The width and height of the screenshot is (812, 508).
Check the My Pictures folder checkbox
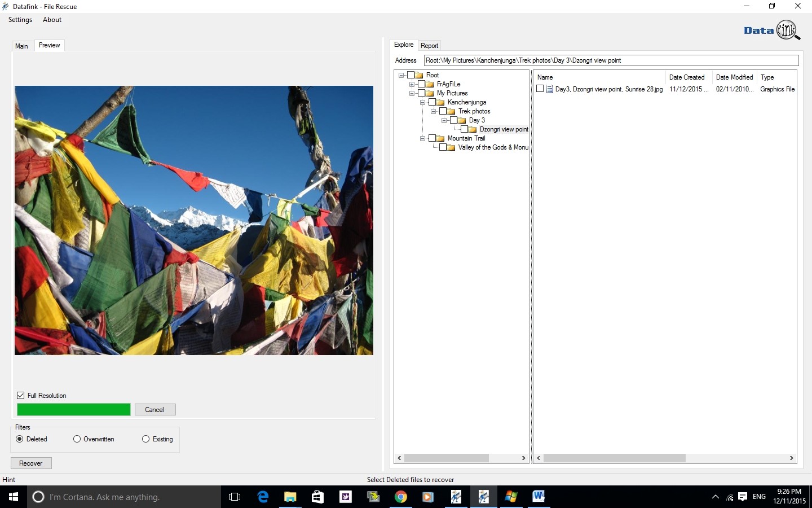421,93
